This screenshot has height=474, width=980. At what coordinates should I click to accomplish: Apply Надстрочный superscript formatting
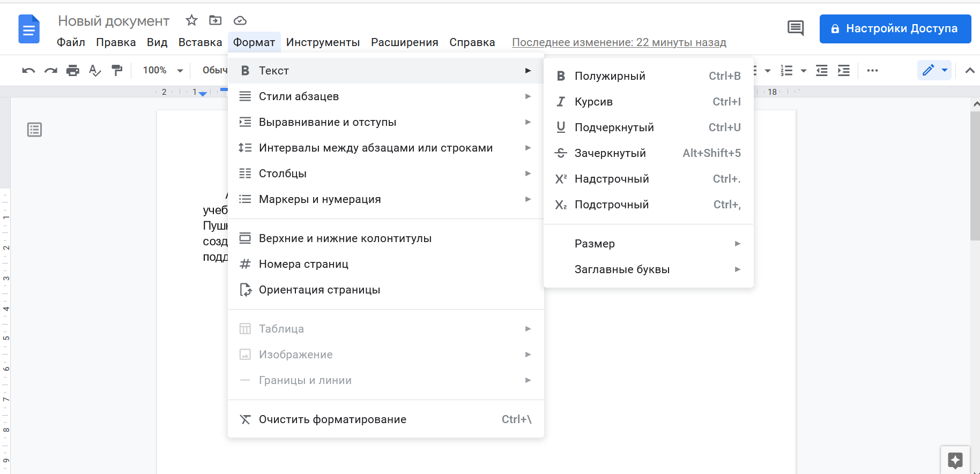(x=649, y=179)
